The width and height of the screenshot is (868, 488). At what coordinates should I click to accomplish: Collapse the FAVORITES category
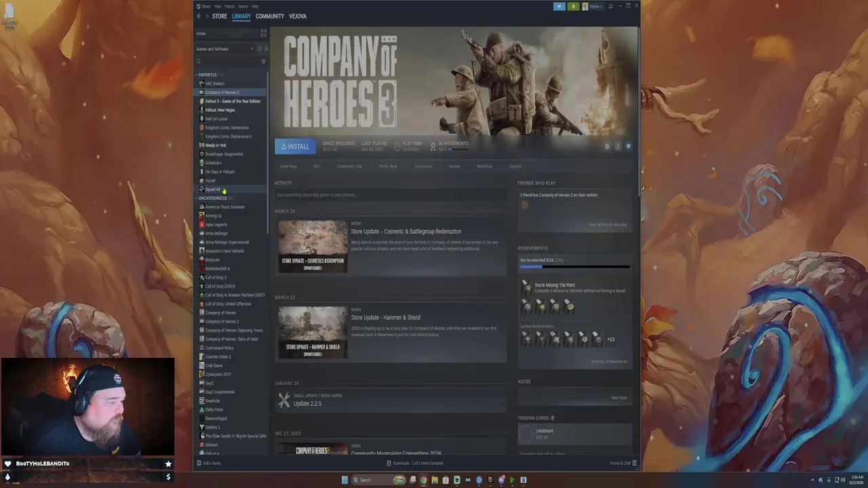tap(208, 75)
